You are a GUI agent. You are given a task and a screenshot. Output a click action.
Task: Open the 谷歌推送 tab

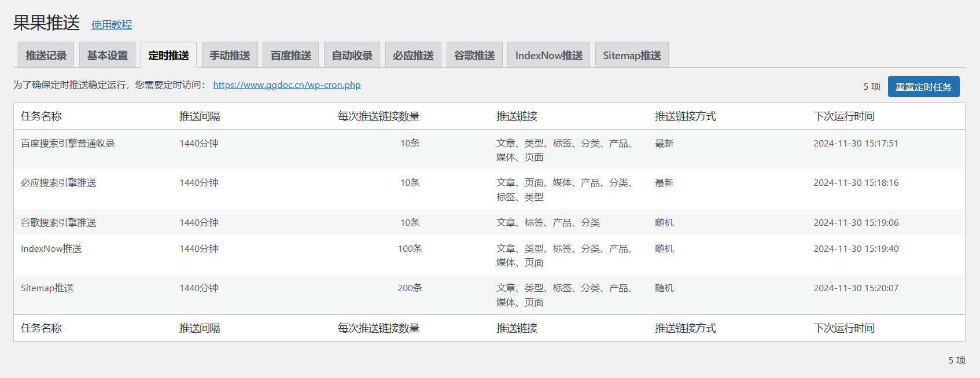coord(474,55)
